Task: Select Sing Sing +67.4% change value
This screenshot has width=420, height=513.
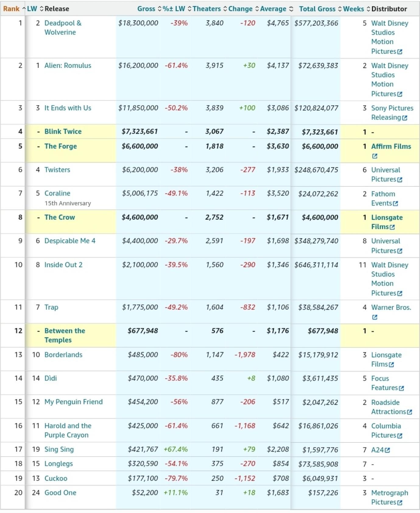Action: click(x=176, y=449)
